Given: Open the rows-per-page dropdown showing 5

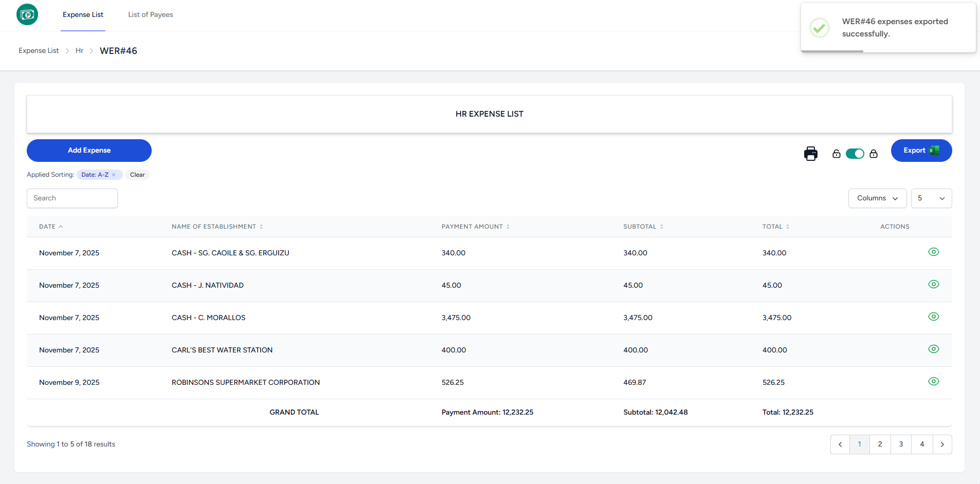Looking at the screenshot, I should (931, 198).
